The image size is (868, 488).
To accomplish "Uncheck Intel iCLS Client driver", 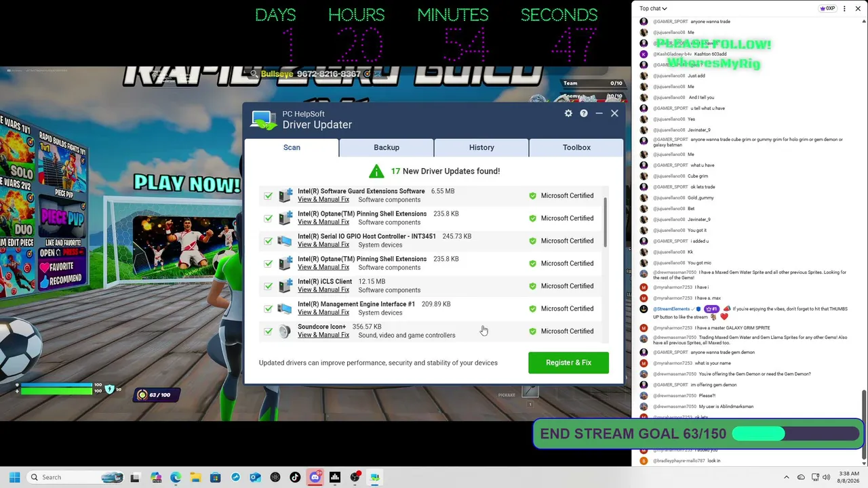I will tap(269, 286).
